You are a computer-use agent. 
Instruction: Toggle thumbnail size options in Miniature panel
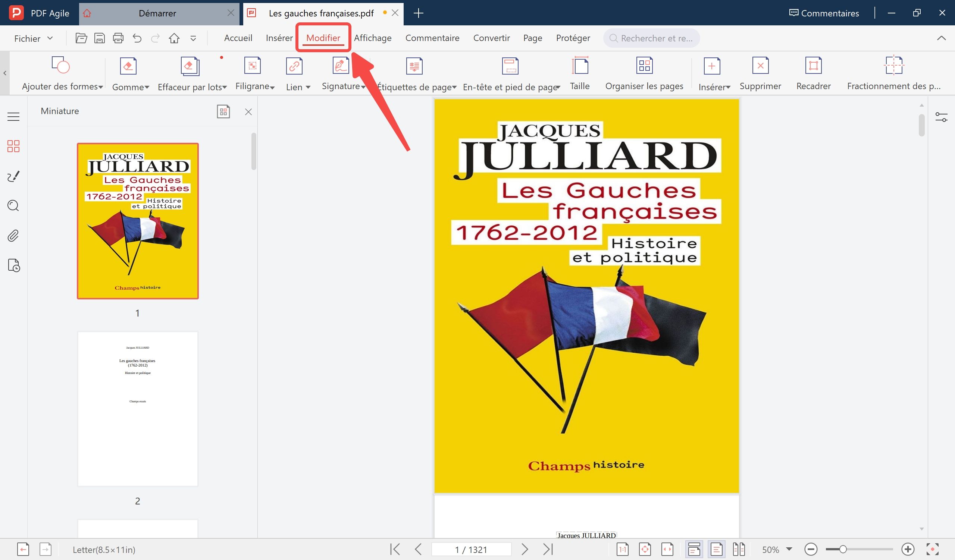click(223, 111)
